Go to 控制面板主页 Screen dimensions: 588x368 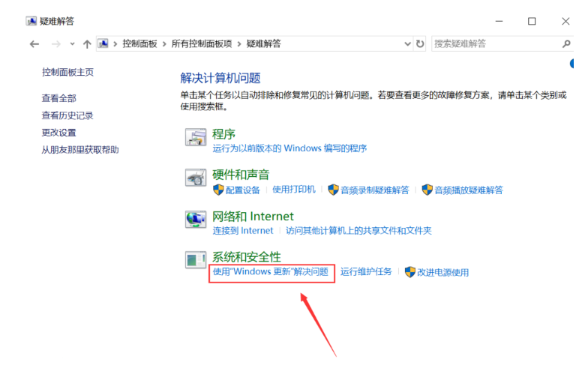(67, 73)
